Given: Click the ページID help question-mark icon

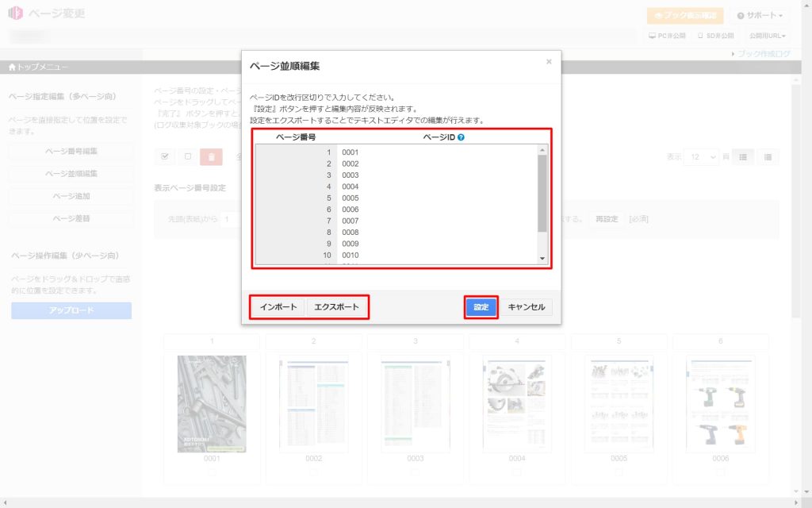Looking at the screenshot, I should pos(461,137).
